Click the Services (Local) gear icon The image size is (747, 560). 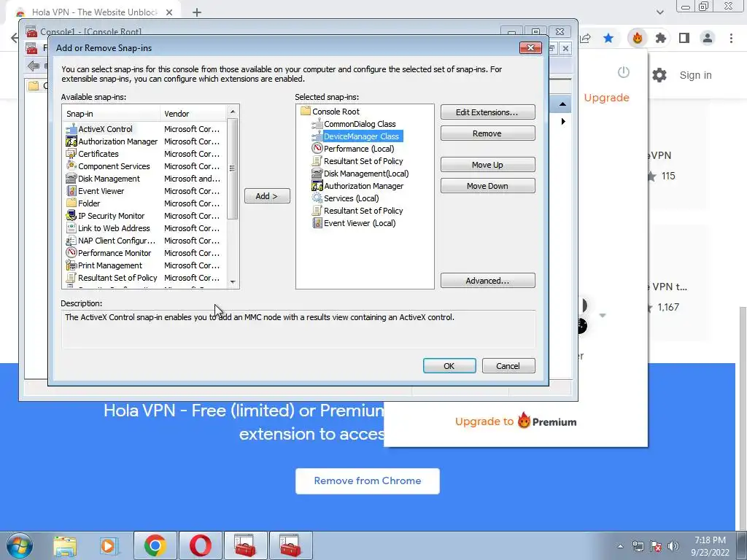coord(317,198)
